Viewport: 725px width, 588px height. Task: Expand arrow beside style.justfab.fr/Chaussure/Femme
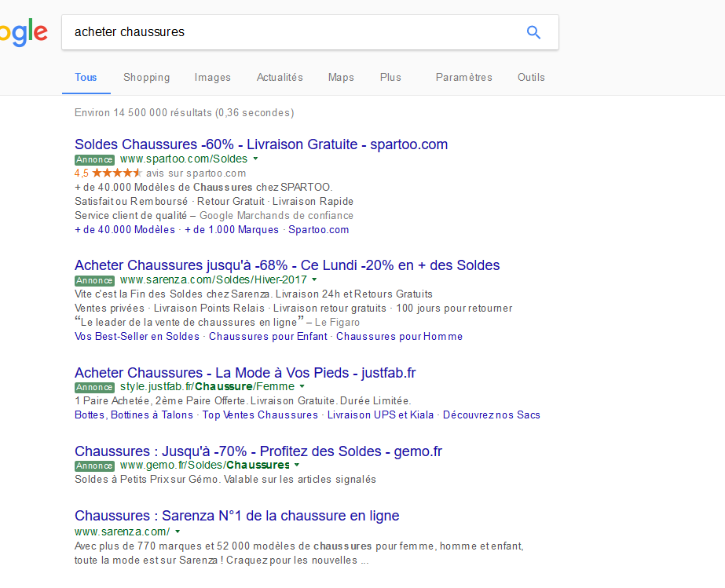coord(302,386)
